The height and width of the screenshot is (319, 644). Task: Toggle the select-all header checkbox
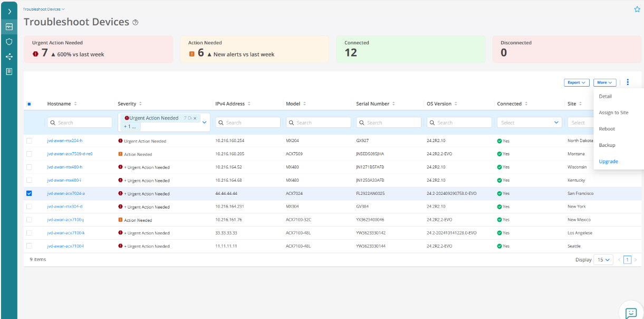[x=29, y=104]
